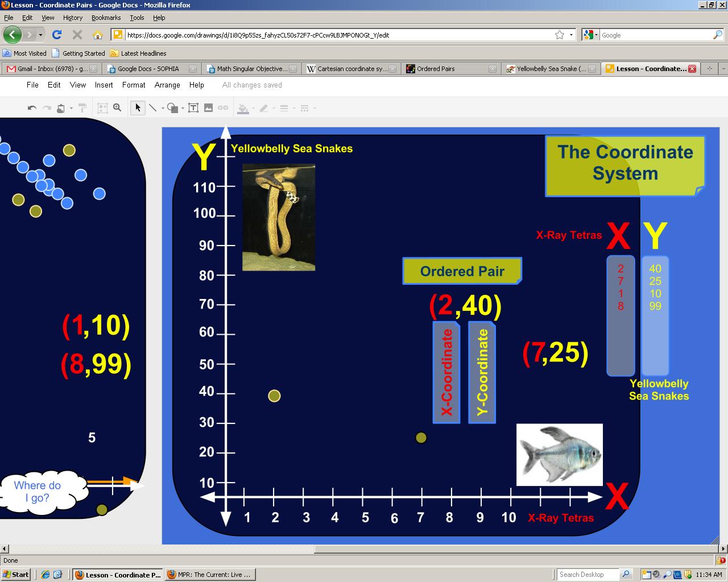Click the Getting Started bookmark
Image resolution: width=728 pixels, height=582 pixels.
tap(78, 53)
